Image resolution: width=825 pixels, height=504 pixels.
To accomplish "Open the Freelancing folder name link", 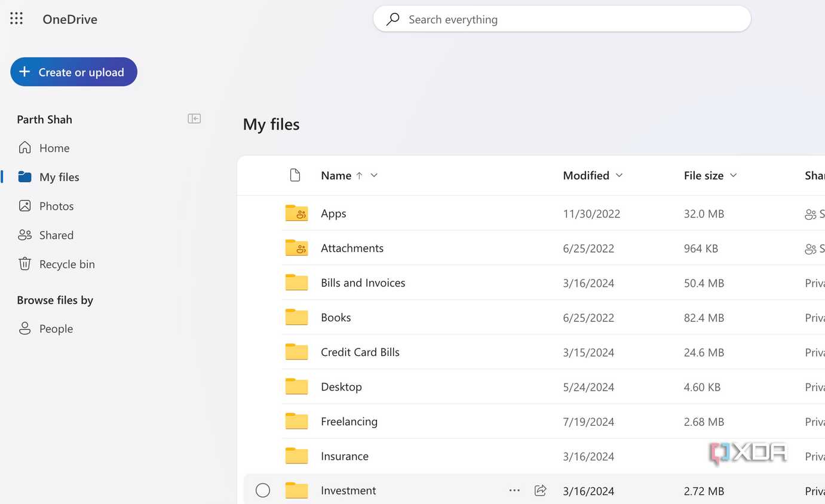I will [x=349, y=421].
